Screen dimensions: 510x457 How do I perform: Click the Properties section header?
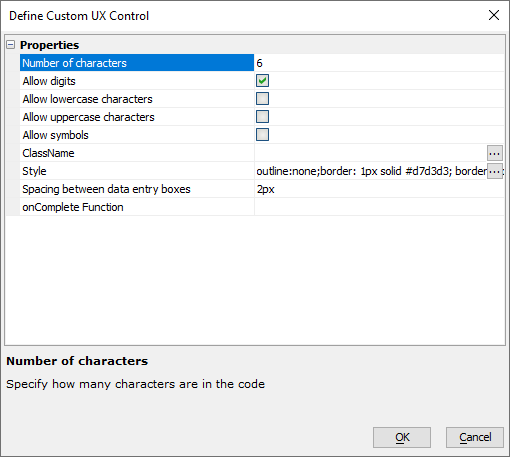click(49, 45)
